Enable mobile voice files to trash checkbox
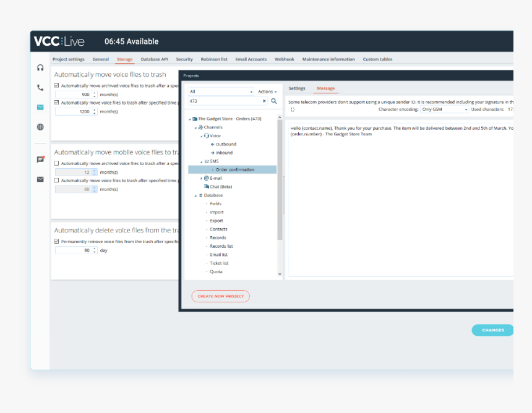 [57, 180]
